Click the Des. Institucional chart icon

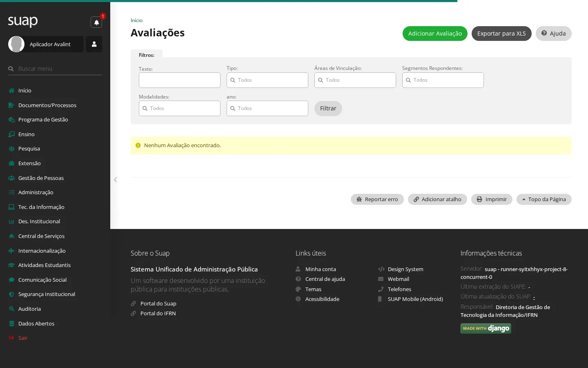[x=11, y=222]
